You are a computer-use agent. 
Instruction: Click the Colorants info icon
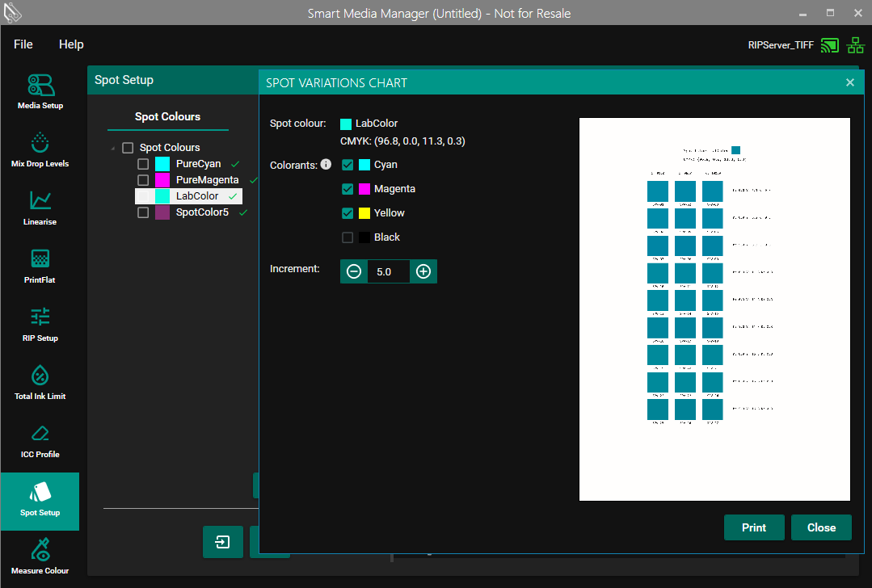(326, 165)
